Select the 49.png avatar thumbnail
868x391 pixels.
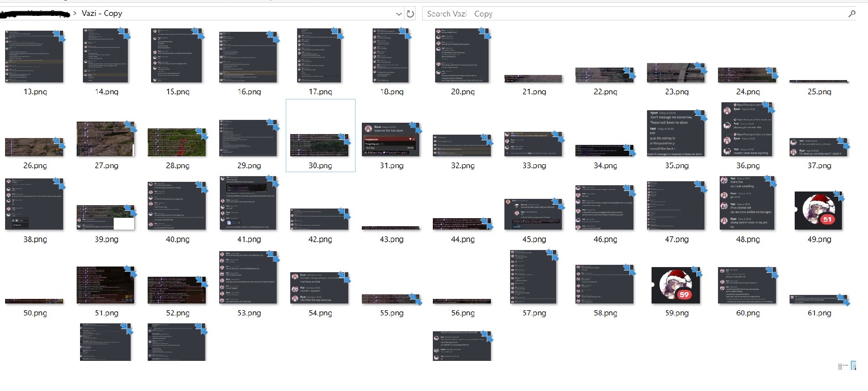818,210
